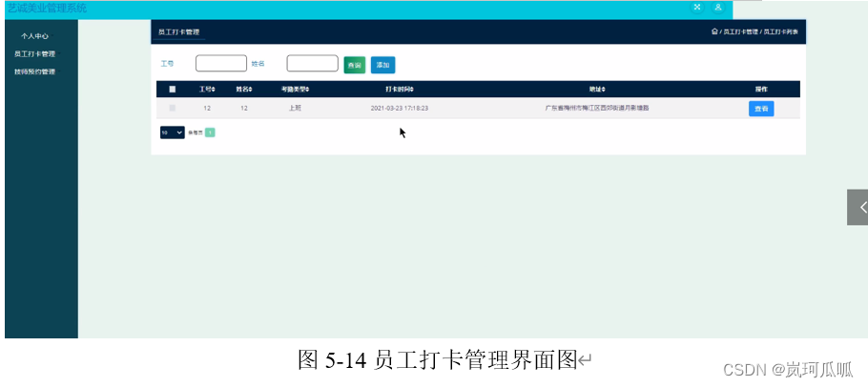The image size is (868, 387).
Task: Check the row checkbox for employee 12
Action: tap(172, 109)
